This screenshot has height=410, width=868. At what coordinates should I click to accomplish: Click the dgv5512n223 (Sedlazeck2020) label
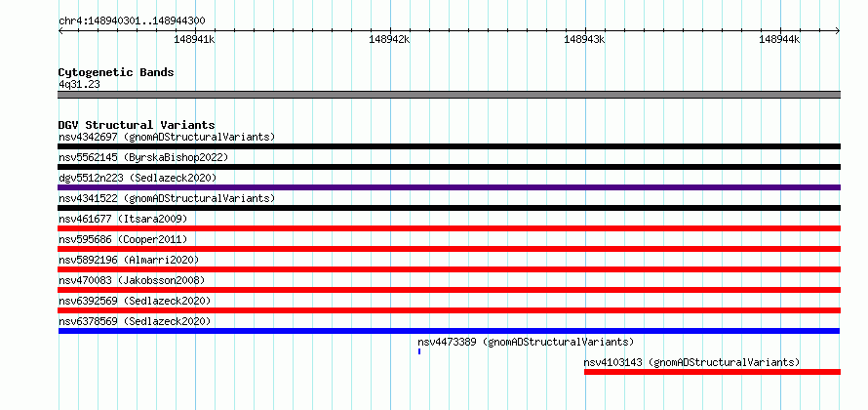tap(138, 178)
